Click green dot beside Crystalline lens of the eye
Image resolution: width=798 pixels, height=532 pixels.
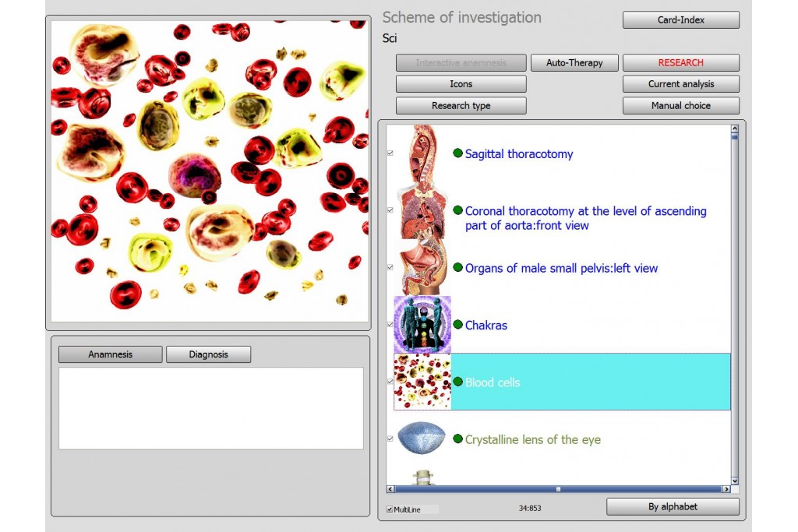(458, 439)
